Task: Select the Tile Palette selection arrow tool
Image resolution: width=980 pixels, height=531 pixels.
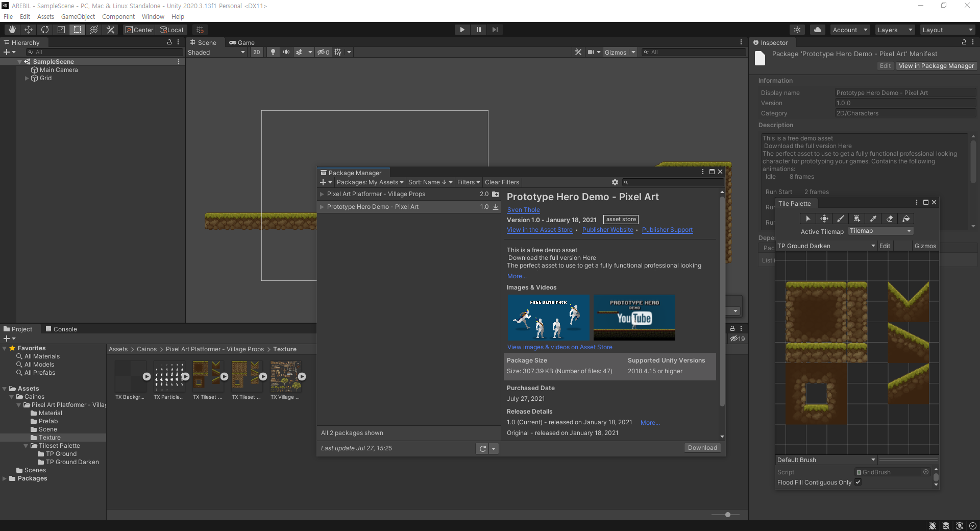Action: pyautogui.click(x=808, y=219)
